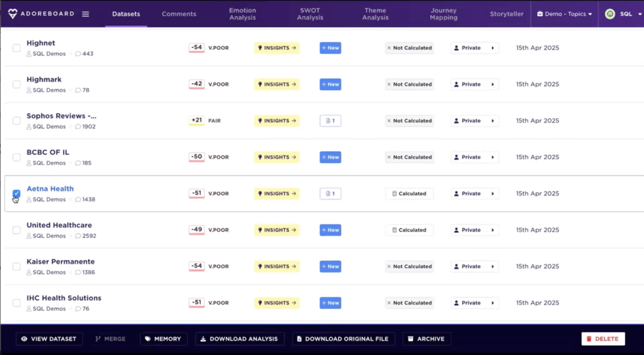644x355 pixels.
Task: Click the Adoreboard heart logo
Action: 13,14
